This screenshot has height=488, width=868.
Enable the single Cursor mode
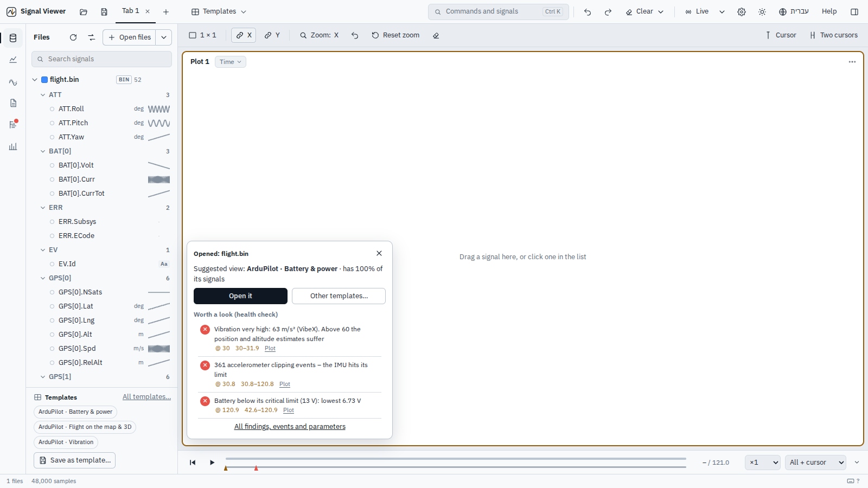tap(781, 35)
